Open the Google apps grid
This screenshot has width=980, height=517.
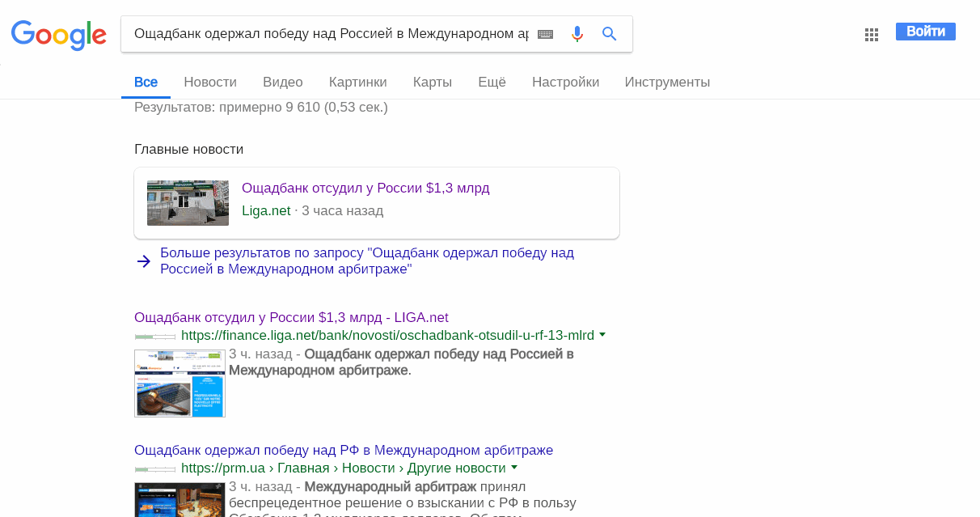871,34
